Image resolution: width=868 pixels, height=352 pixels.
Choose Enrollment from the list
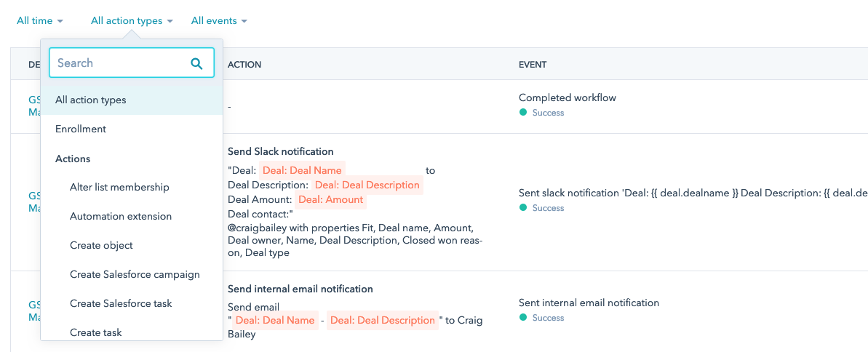point(81,129)
